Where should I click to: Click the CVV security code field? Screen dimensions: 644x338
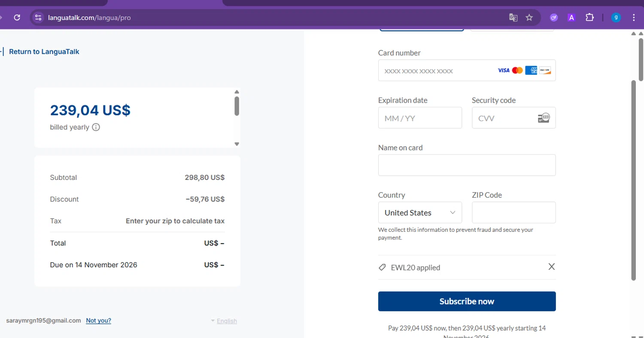click(514, 118)
